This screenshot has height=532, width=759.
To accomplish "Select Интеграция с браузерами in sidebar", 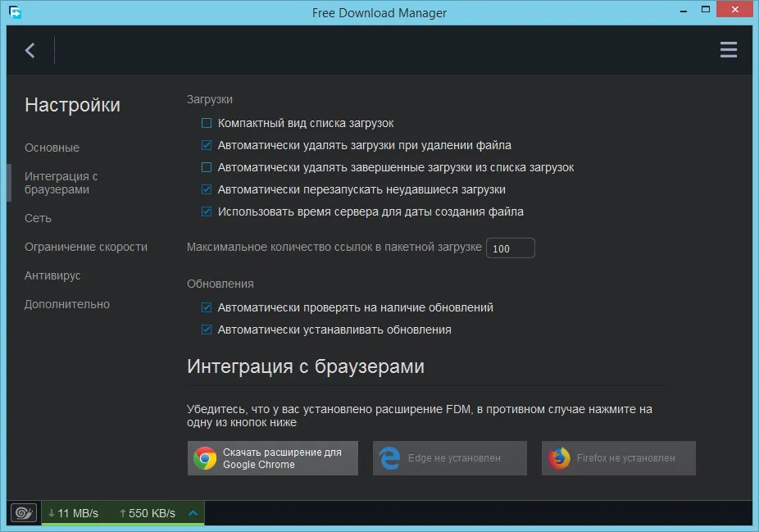I will [61, 183].
